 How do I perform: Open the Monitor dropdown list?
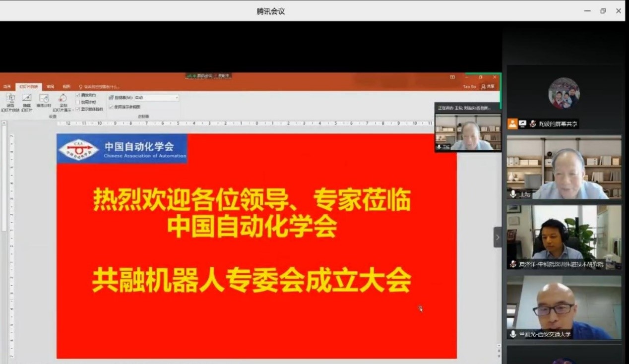tap(156, 98)
